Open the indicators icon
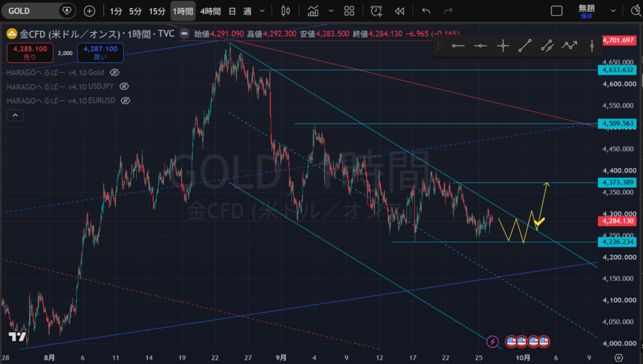 (x=313, y=11)
